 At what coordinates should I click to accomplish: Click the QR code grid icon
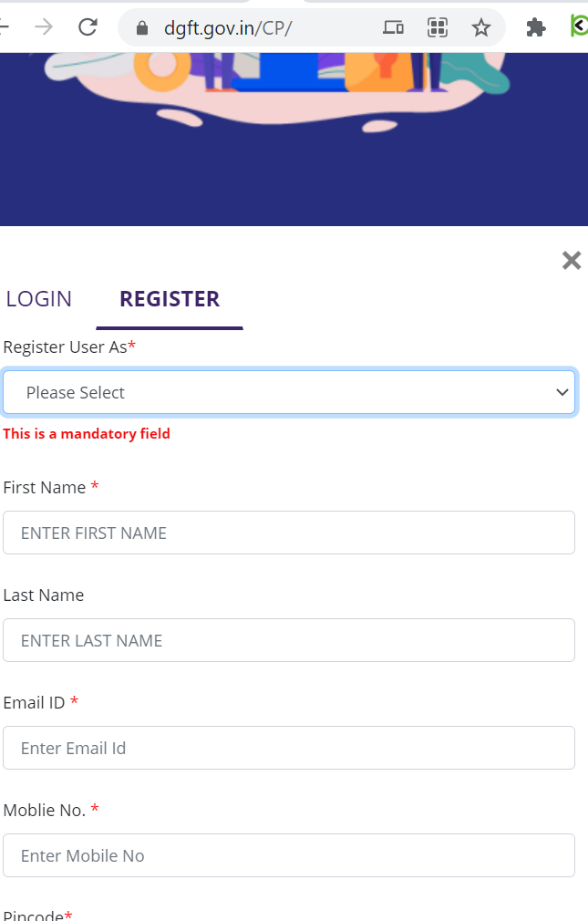pyautogui.click(x=438, y=27)
